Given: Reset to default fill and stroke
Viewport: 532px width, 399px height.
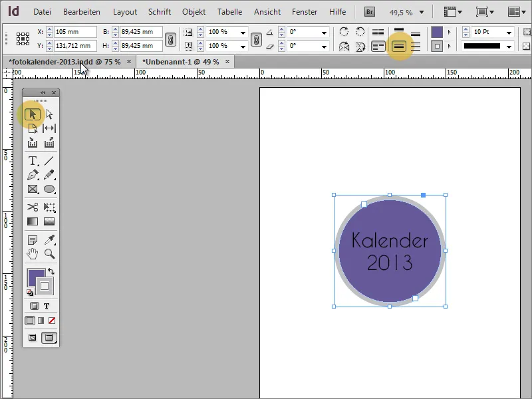Looking at the screenshot, I should point(30,293).
